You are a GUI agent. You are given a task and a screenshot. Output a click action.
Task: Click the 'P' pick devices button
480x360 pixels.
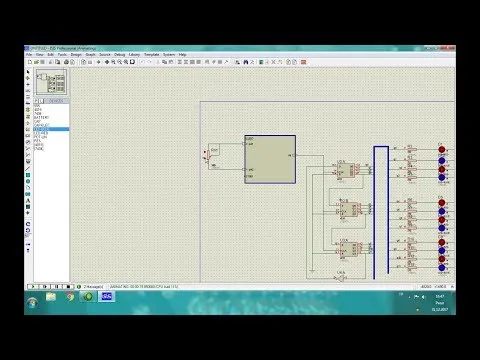pos(36,101)
